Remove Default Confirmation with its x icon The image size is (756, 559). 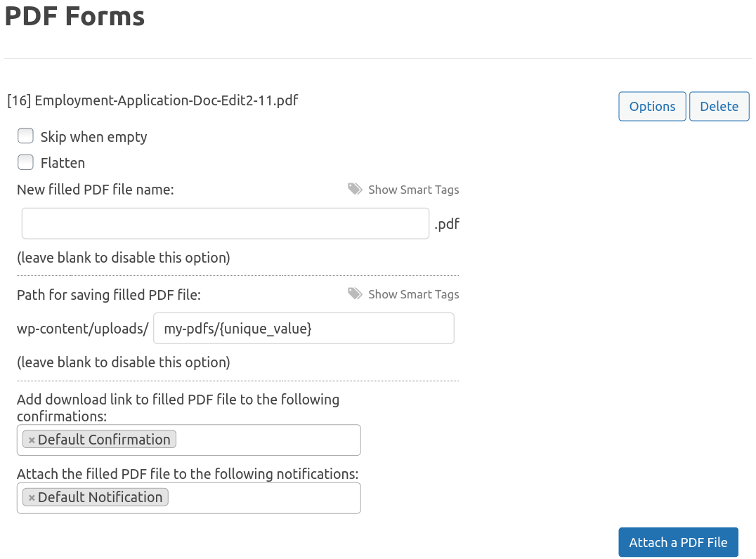32,440
